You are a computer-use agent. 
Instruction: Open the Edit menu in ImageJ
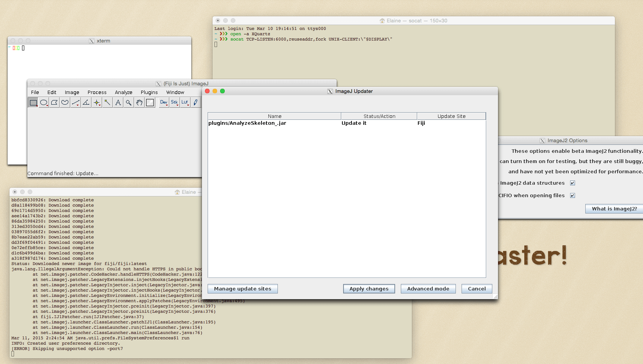pos(52,92)
